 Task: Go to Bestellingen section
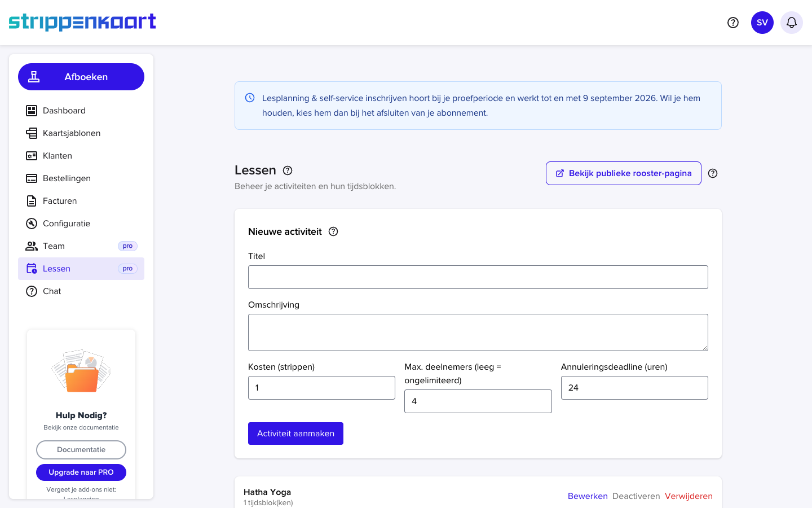(x=81, y=178)
